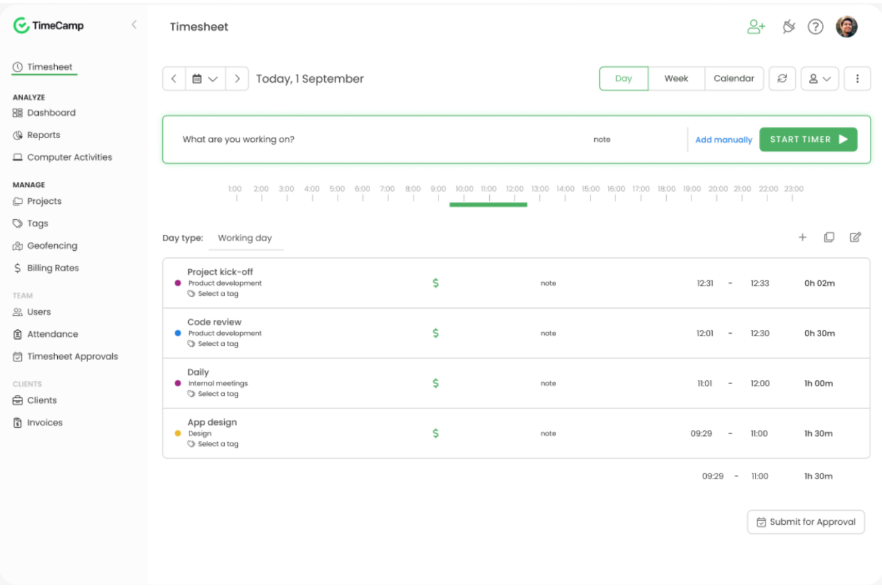Viewport: 882px width, 588px height.
Task: Click the integrations plug icon
Action: 788,26
